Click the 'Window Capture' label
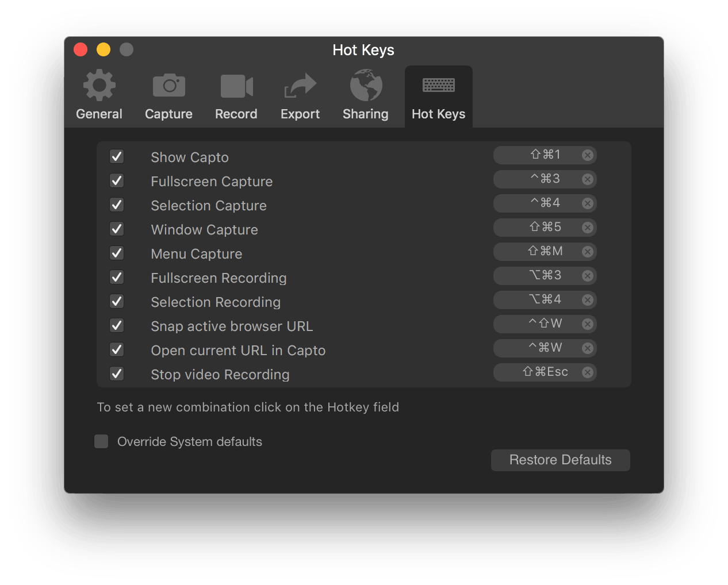This screenshot has height=585, width=728. click(x=204, y=230)
